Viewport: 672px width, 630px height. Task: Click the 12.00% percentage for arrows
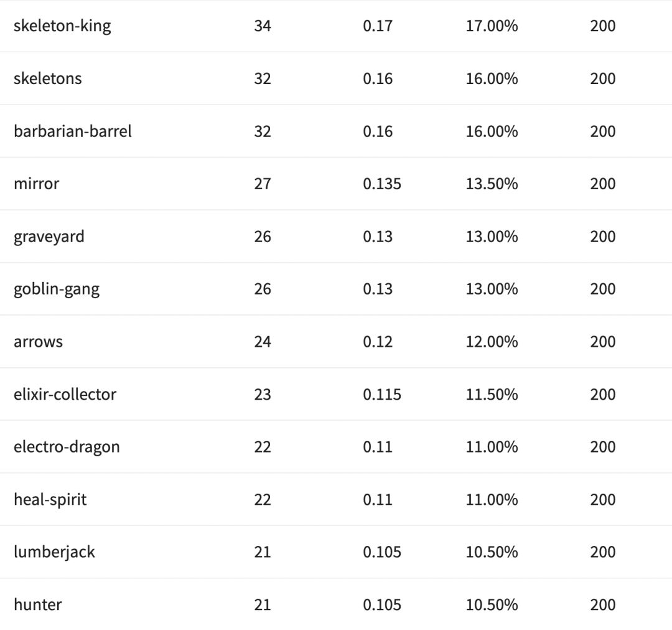click(492, 342)
